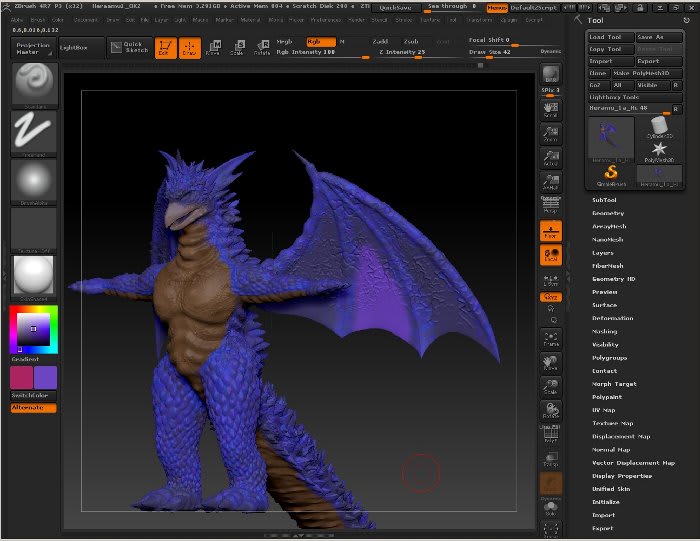Viewport: 700px width, 541px height.
Task: Click the Save As button
Action: tap(659, 37)
